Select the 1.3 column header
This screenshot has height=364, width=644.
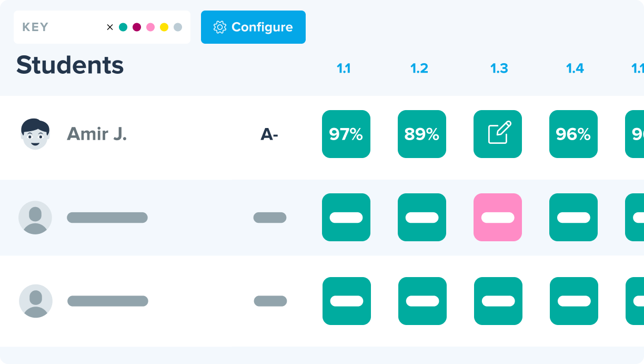click(499, 68)
